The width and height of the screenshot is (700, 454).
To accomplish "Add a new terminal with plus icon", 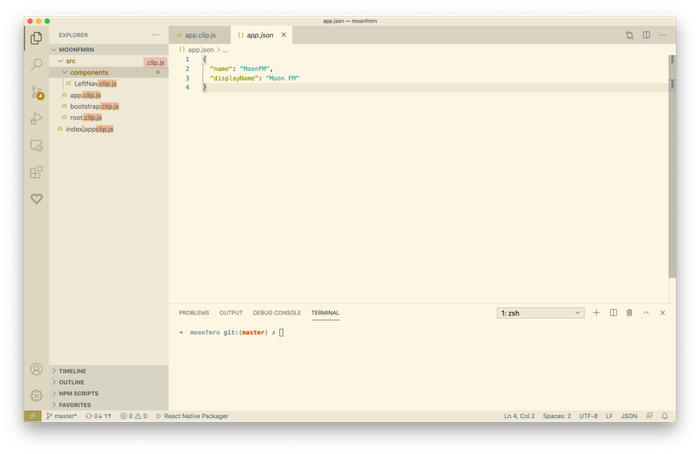I will pyautogui.click(x=596, y=313).
